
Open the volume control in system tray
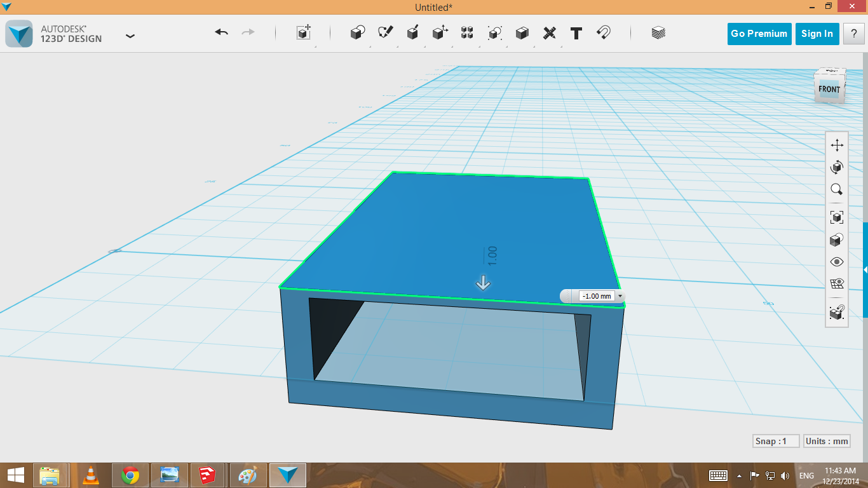point(785,475)
